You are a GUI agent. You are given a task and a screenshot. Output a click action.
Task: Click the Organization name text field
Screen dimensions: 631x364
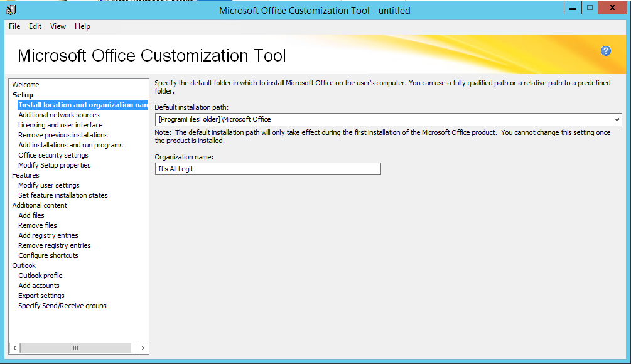267,169
